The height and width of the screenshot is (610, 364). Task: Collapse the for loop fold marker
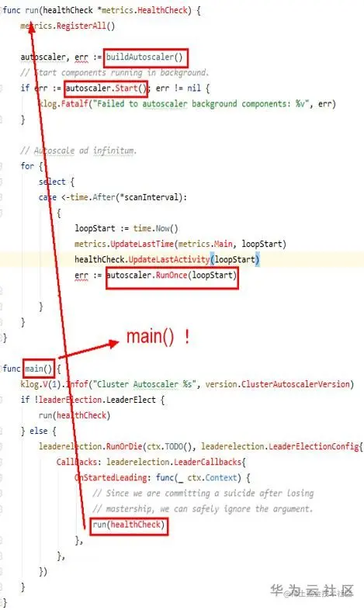(x=2, y=166)
